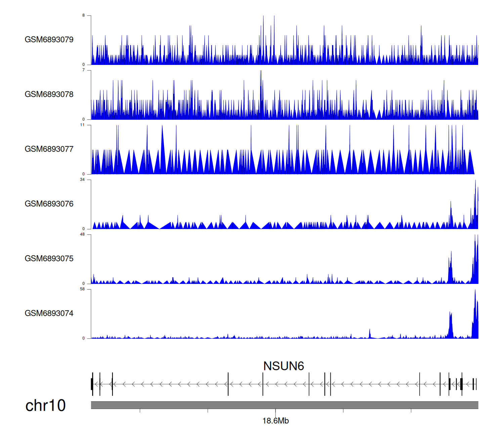Select the GSM6893074 track label
Image resolution: width=504 pixels, height=444 pixels.
[49, 313]
